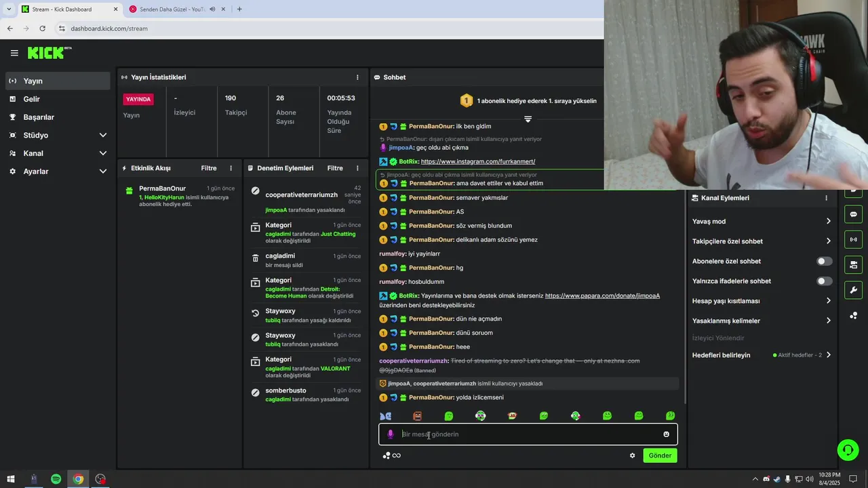Open the taskbar volume icon
This screenshot has height=488, width=868.
(811, 479)
